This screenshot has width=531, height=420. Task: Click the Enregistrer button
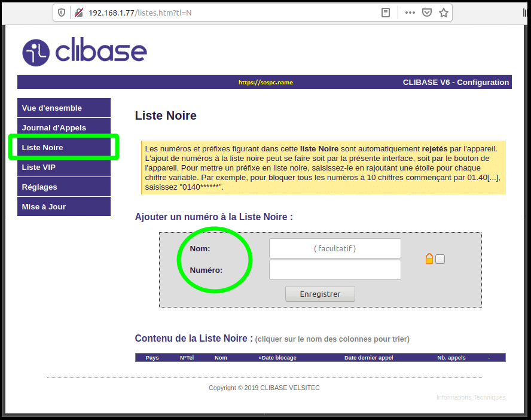[x=320, y=294]
